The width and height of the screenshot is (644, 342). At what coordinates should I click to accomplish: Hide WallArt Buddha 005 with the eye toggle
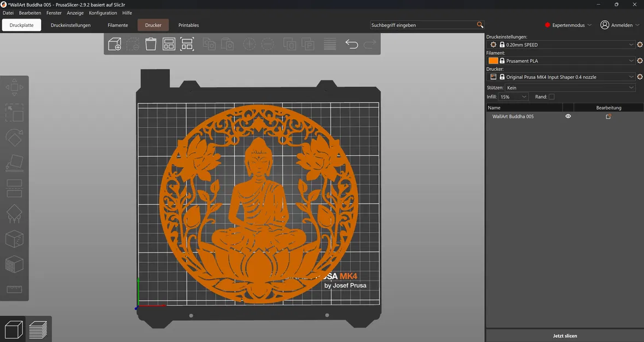(568, 116)
